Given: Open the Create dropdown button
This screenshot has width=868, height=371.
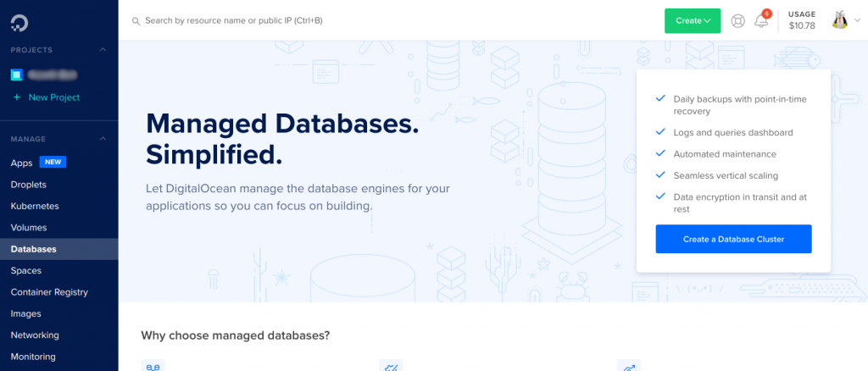Looking at the screenshot, I should click(x=693, y=20).
